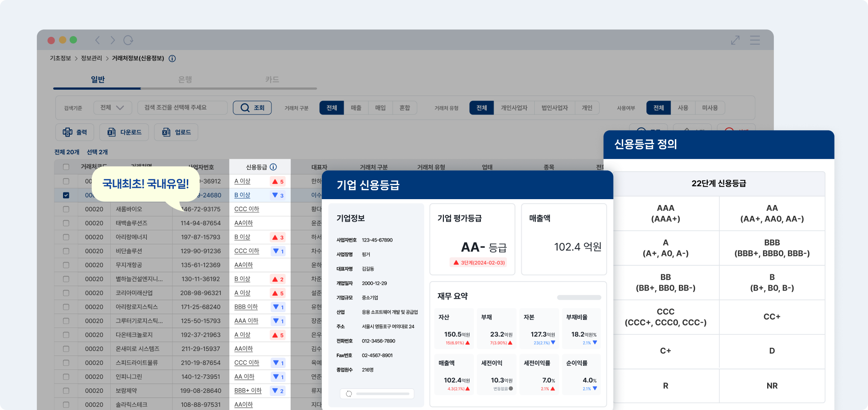Select 미사용 under 사용여부
Viewport: 868px width, 410px height.
point(710,108)
